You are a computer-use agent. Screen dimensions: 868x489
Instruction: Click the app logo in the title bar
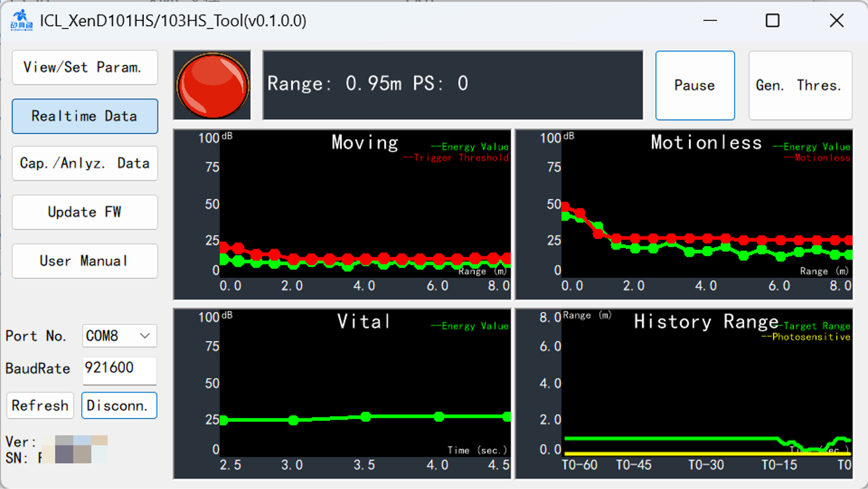(x=21, y=20)
